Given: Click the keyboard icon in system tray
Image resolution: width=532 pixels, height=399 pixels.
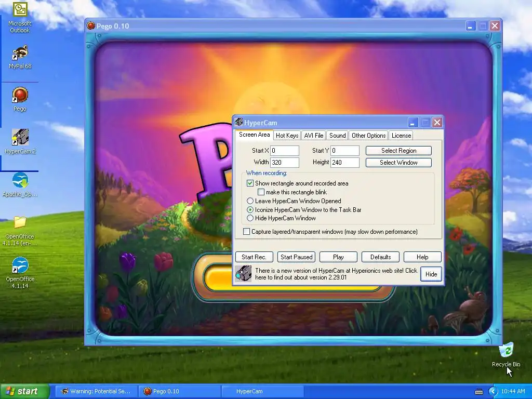Looking at the screenshot, I should (478, 392).
